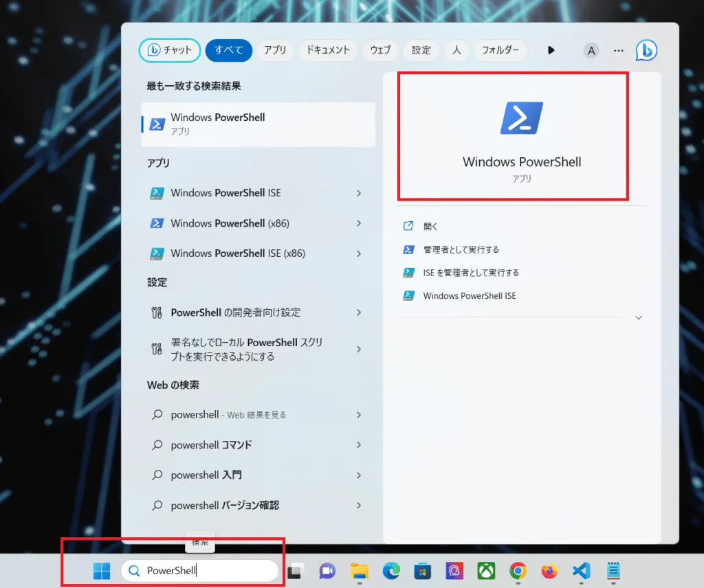Image resolution: width=704 pixels, height=588 pixels.
Task: Open the three-dot options menu
Action: click(619, 51)
